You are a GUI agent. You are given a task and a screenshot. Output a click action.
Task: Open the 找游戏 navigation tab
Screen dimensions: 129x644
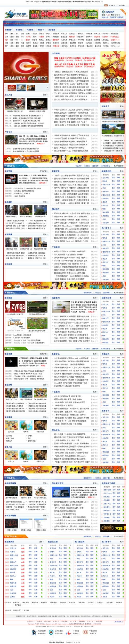(x=17, y=23)
